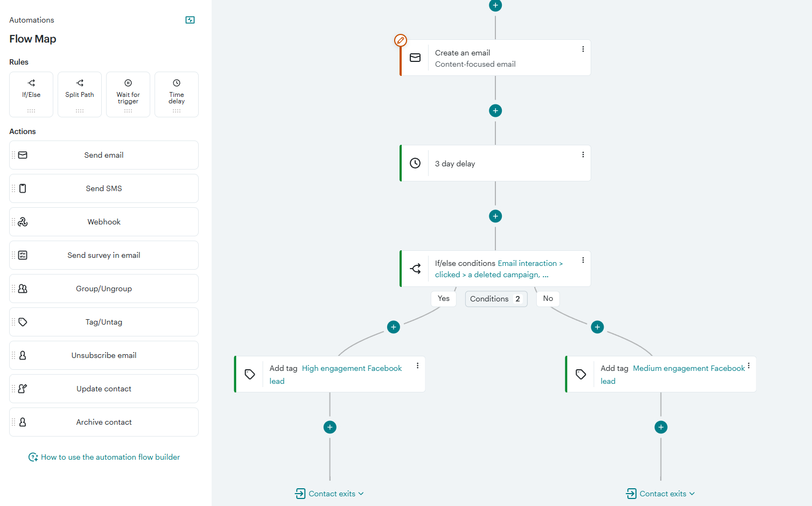The image size is (812, 506).
Task: Click the clock icon on 3 day delay step
Action: [x=415, y=163]
